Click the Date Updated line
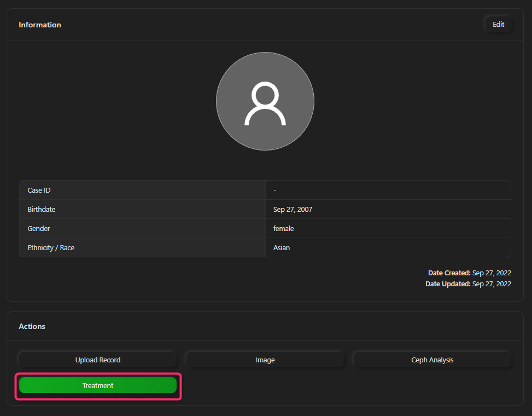Image resolution: width=532 pixels, height=416 pixels. [468, 284]
